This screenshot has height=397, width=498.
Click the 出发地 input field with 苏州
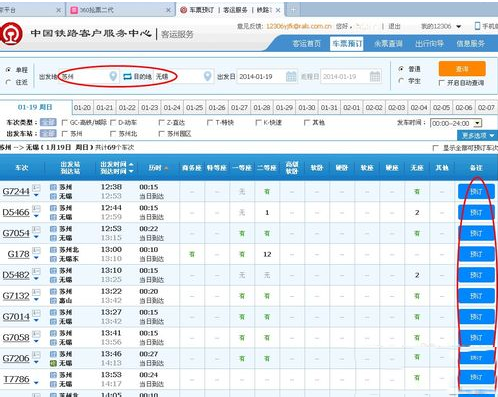pos(88,76)
